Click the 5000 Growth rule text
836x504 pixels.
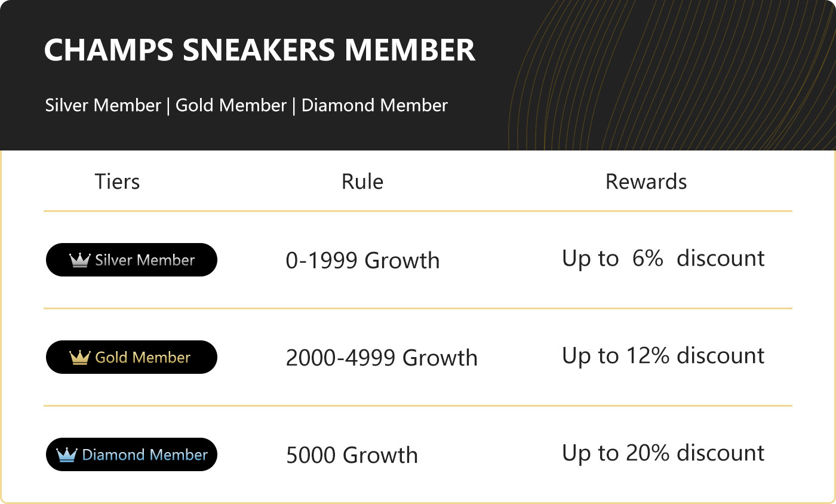[x=352, y=455]
